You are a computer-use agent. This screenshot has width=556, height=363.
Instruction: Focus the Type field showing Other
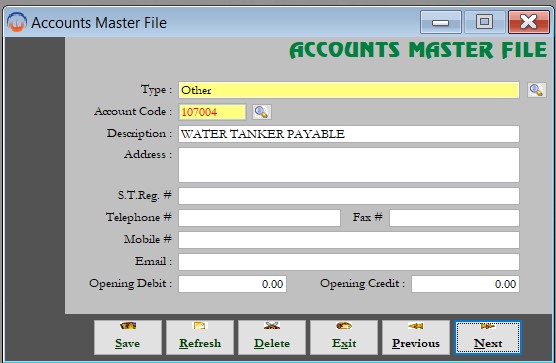pos(349,90)
